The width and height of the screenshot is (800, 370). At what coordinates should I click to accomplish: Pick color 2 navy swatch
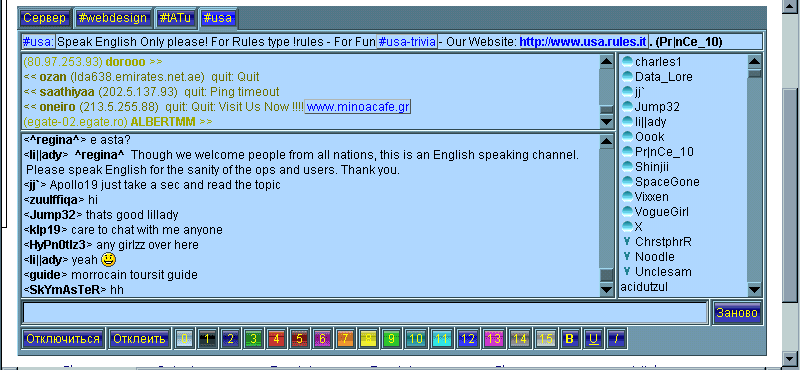point(230,339)
